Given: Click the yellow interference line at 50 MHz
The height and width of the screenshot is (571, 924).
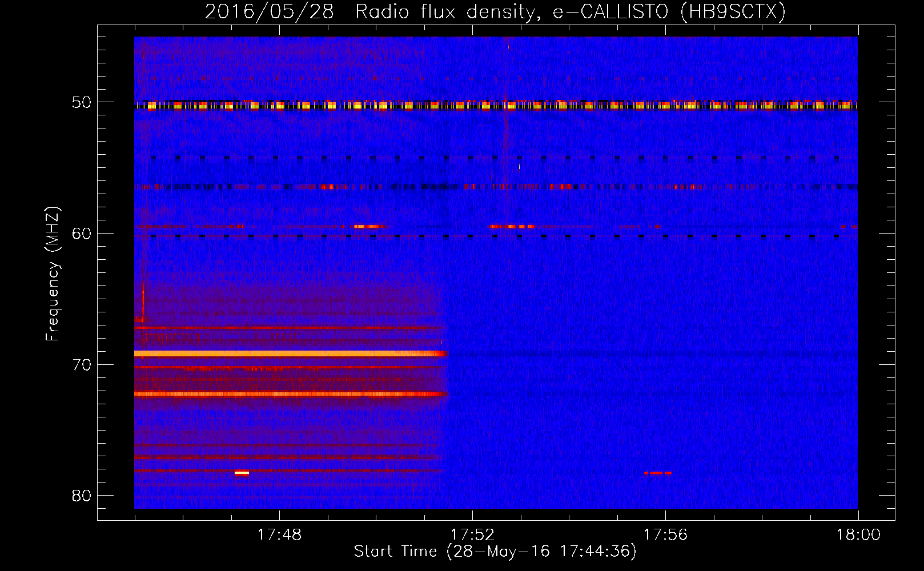Looking at the screenshot, I should [496, 106].
